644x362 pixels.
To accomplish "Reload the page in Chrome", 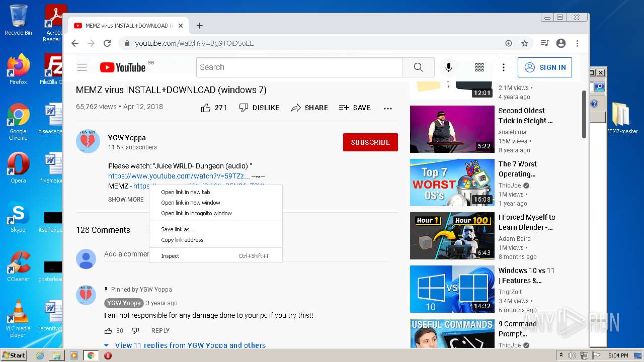I will (107, 43).
